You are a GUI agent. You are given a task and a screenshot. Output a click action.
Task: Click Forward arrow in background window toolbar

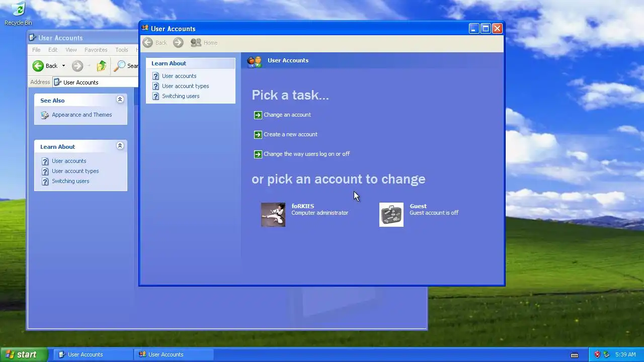(77, 66)
